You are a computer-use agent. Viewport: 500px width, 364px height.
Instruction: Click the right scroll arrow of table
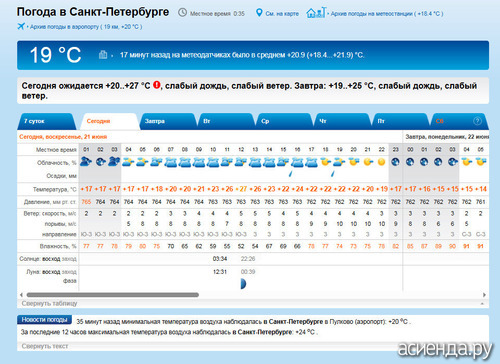[484, 295]
